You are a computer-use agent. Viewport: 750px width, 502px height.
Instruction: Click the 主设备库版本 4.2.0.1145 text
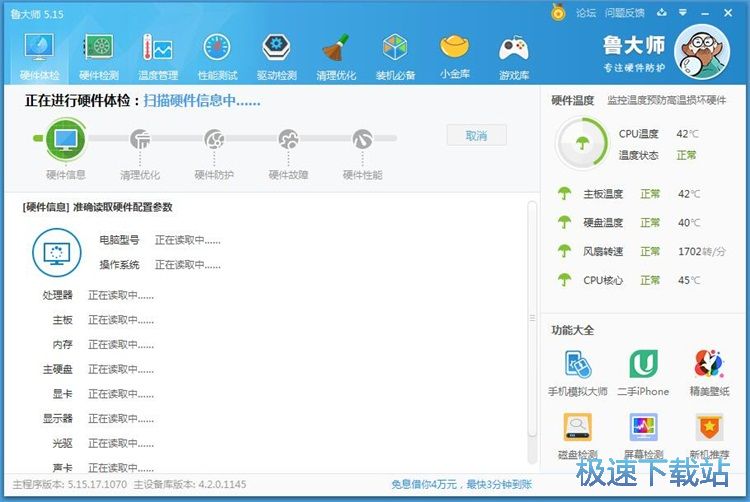tap(190, 484)
